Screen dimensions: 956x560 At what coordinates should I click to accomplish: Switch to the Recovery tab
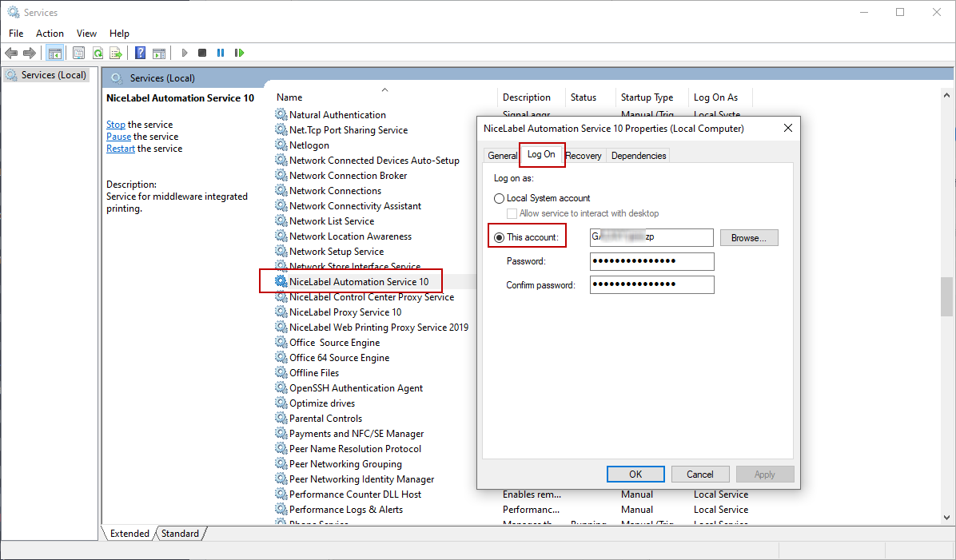pos(584,156)
